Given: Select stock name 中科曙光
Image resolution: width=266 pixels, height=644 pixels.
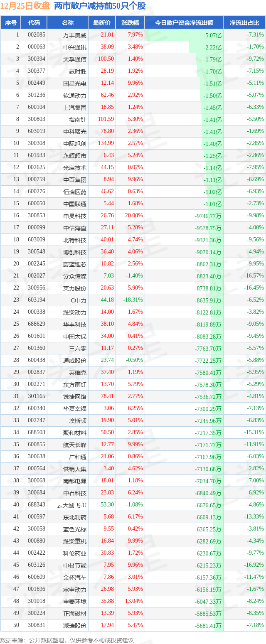Looking at the screenshot, I should click(75, 131).
